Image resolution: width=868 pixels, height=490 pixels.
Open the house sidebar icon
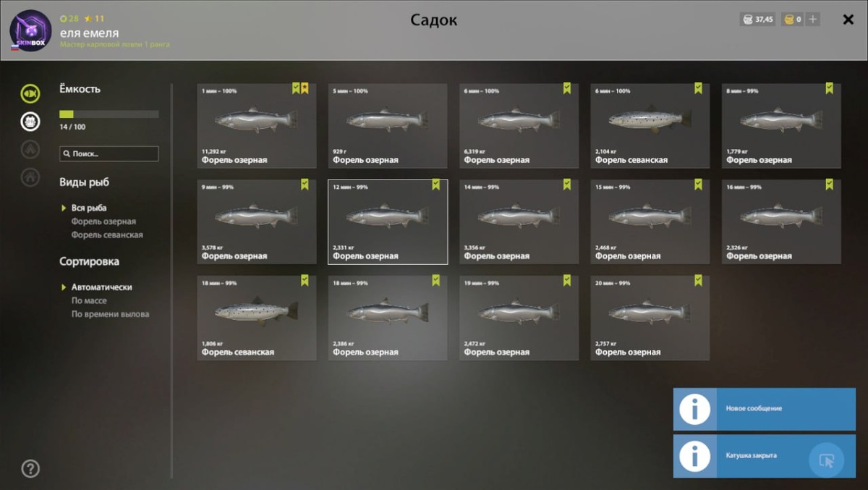[30, 177]
